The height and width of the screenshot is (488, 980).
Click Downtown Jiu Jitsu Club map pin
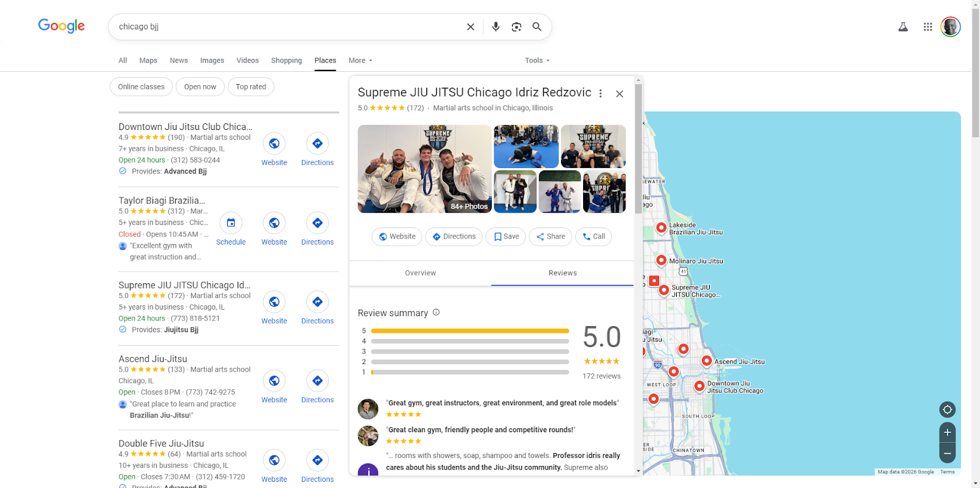pyautogui.click(x=699, y=386)
